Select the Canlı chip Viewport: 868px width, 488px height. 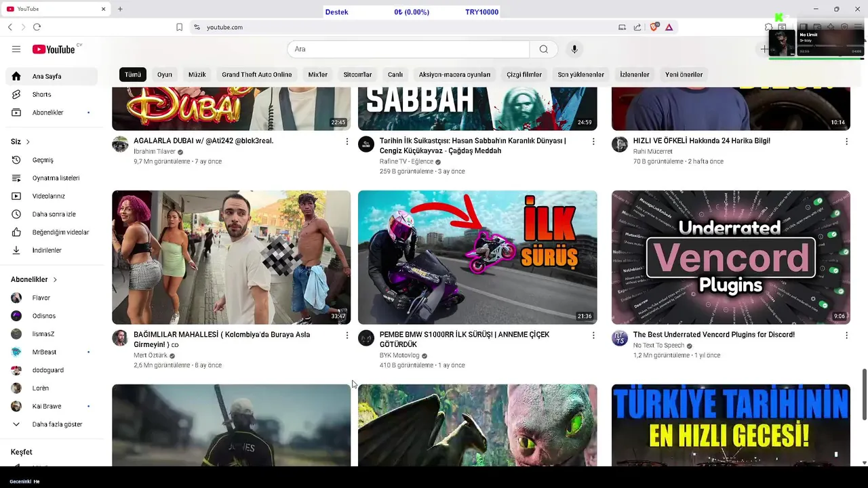coord(395,75)
